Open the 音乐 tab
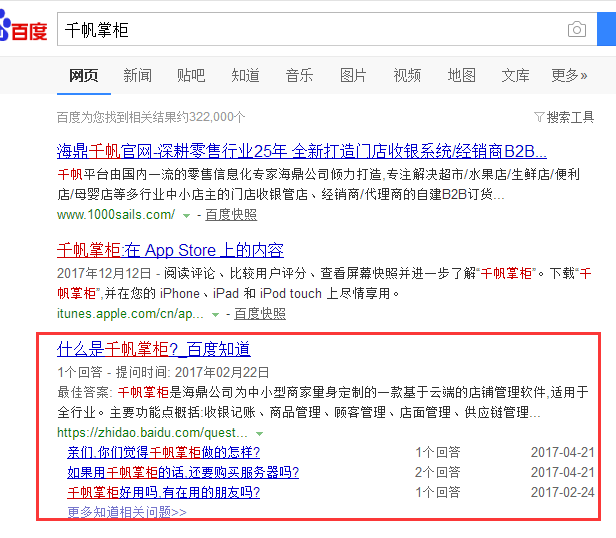Image resolution: width=616 pixels, height=538 pixels. [299, 75]
